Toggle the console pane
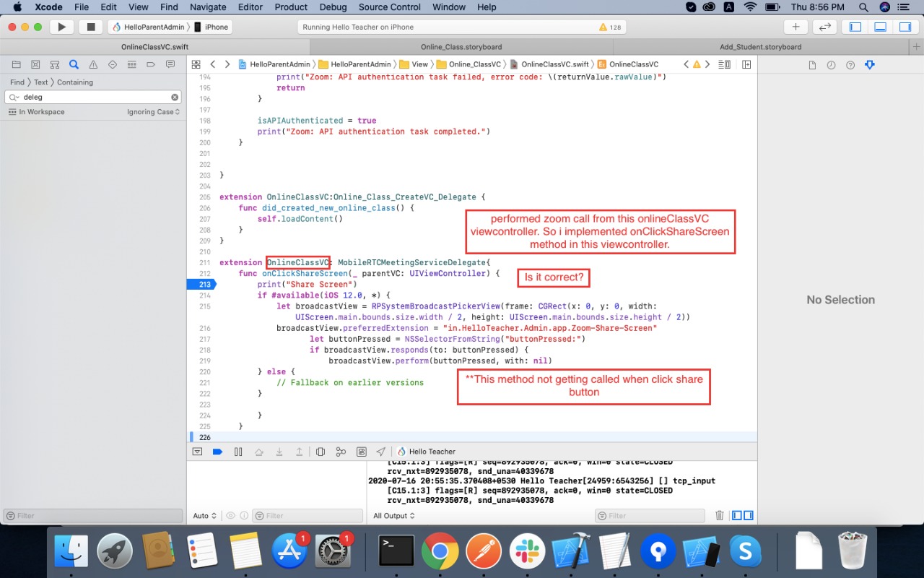924x578 pixels. click(749, 516)
